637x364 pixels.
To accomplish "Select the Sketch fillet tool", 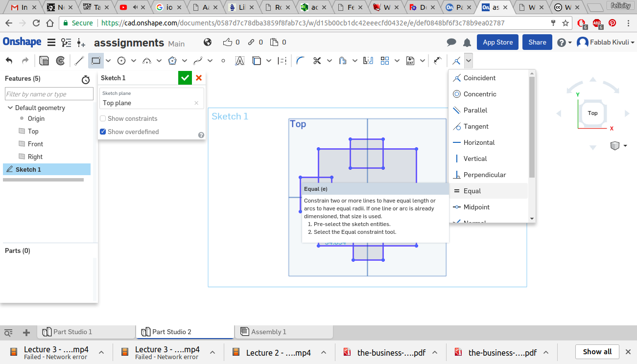I will point(301,61).
